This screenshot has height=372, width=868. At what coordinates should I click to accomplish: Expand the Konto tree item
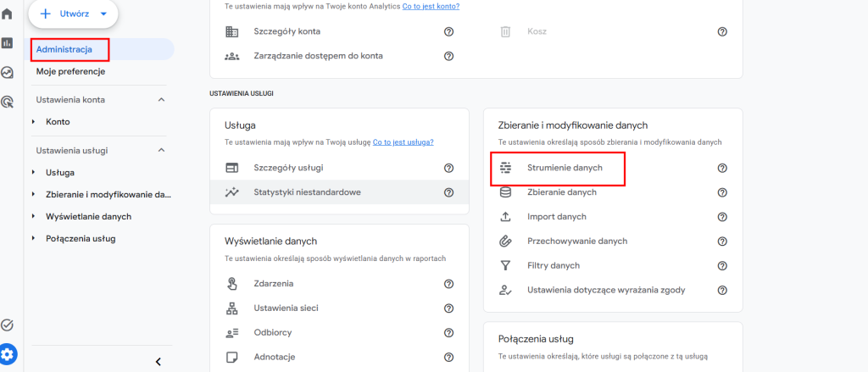(x=33, y=122)
